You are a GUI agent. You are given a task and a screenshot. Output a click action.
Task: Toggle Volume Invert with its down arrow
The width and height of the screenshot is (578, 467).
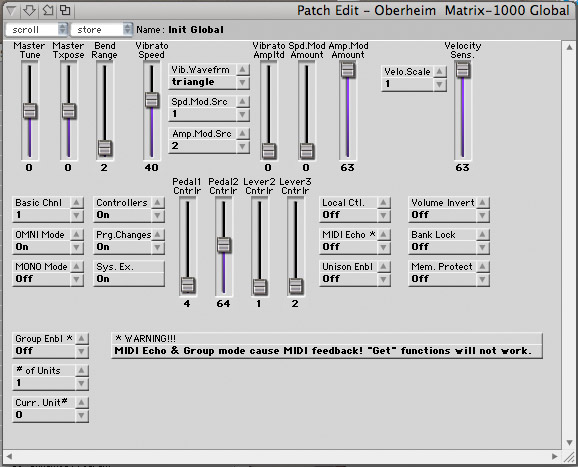tap(483, 216)
